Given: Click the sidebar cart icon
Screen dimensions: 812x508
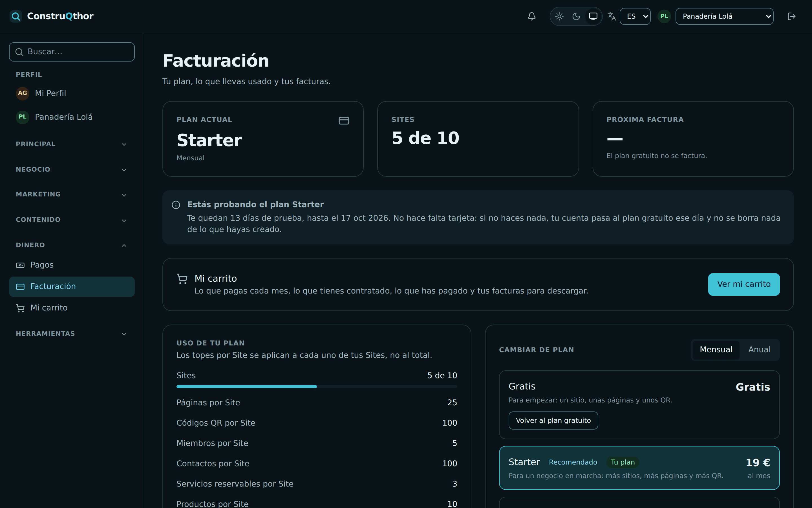Looking at the screenshot, I should pyautogui.click(x=21, y=308).
